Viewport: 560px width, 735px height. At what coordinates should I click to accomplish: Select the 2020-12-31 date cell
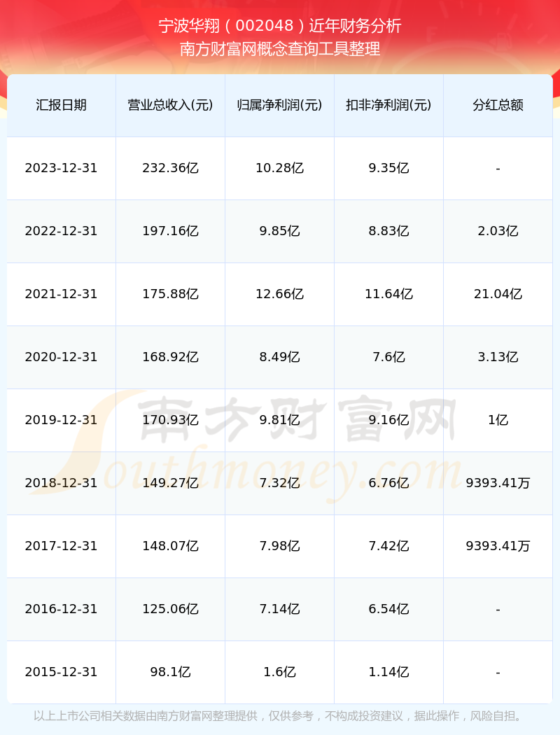click(x=62, y=357)
